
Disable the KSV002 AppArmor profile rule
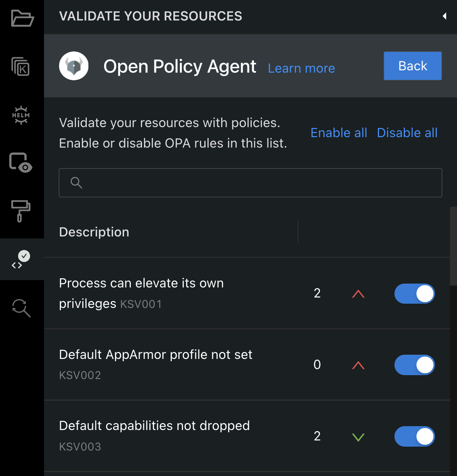pyautogui.click(x=415, y=365)
